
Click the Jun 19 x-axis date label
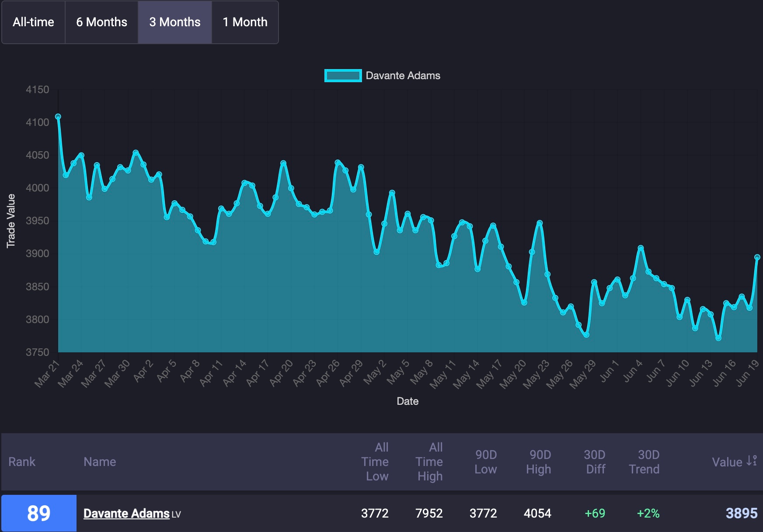[x=747, y=373]
